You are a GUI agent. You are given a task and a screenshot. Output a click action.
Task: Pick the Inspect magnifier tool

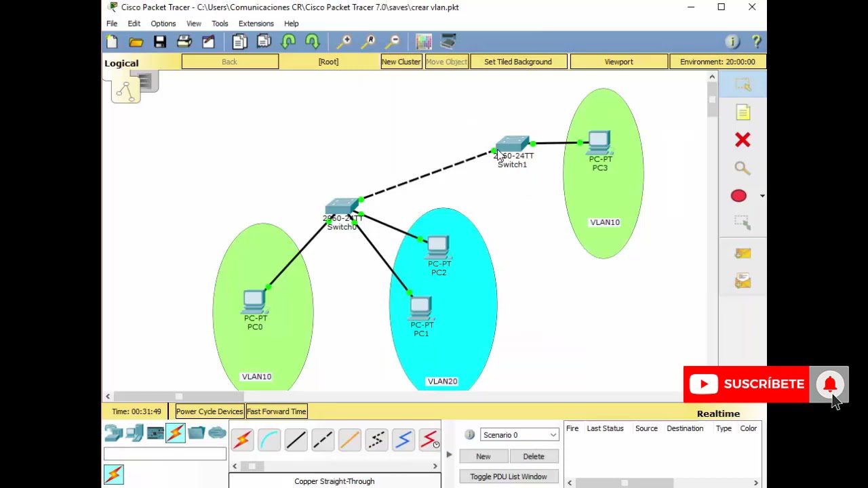[743, 168]
